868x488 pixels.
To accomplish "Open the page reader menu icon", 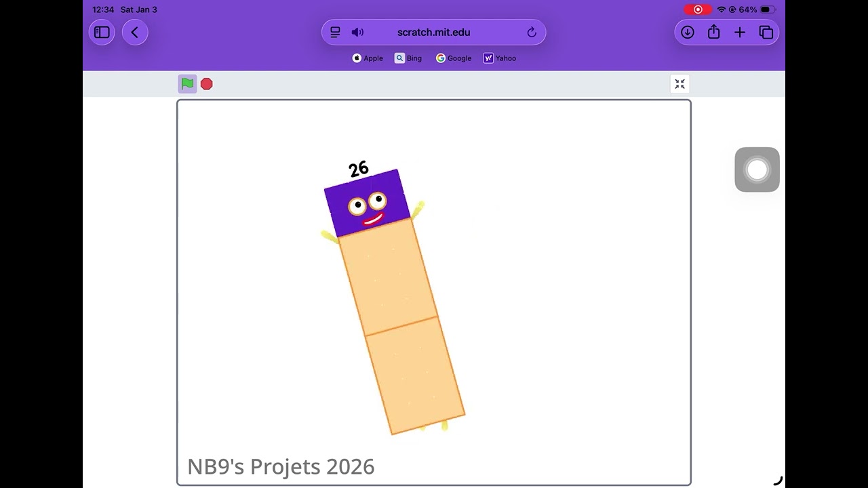I will pos(335,32).
